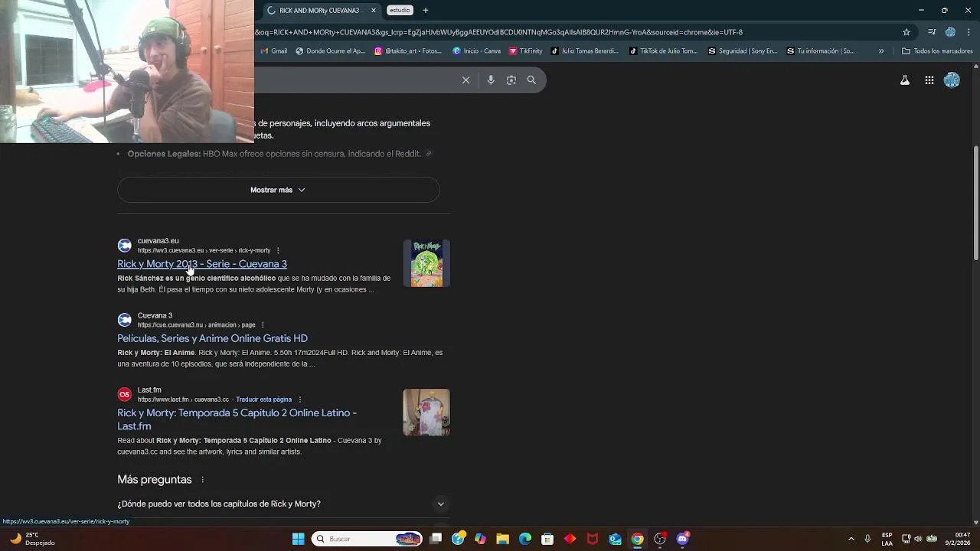The height and width of the screenshot is (551, 980).
Task: Open Chrome media controls icon
Action: (932, 32)
